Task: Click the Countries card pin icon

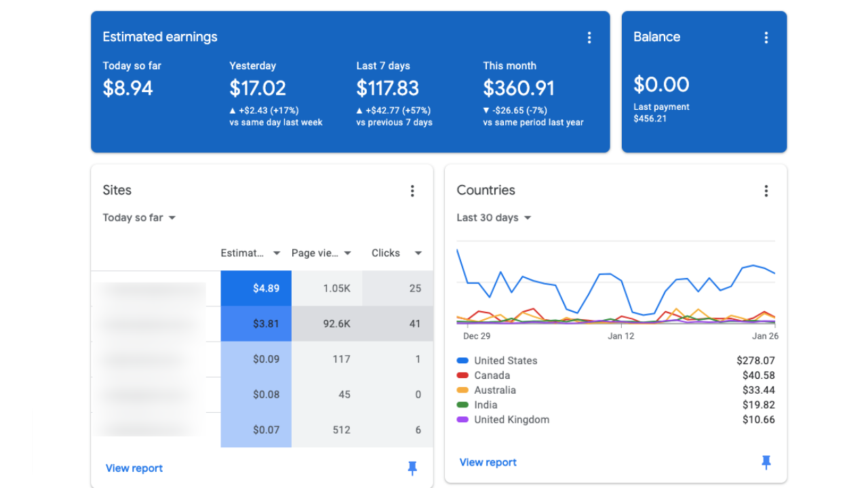Action: [x=766, y=462]
